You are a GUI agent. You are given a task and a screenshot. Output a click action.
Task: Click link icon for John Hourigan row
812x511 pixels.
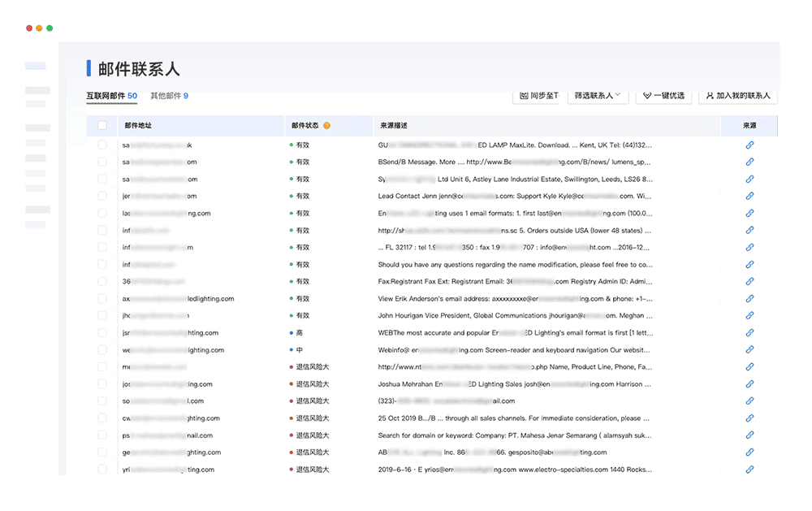coord(749,315)
